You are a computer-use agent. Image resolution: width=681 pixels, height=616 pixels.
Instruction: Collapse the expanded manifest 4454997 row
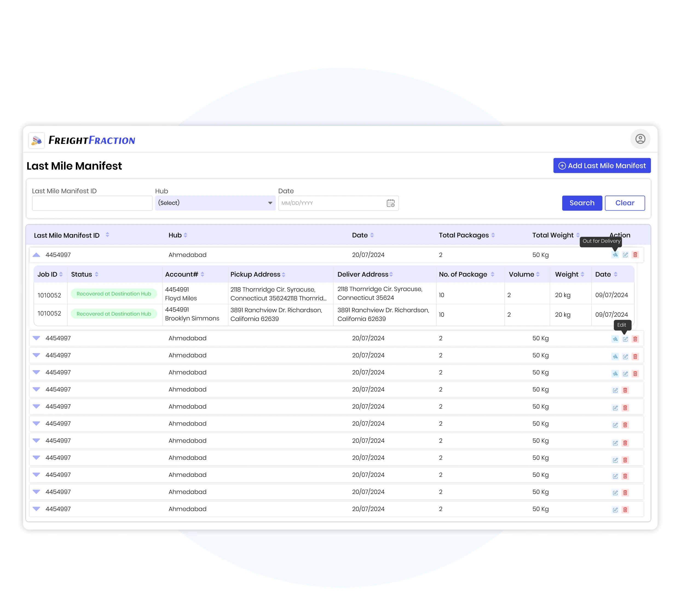(36, 255)
